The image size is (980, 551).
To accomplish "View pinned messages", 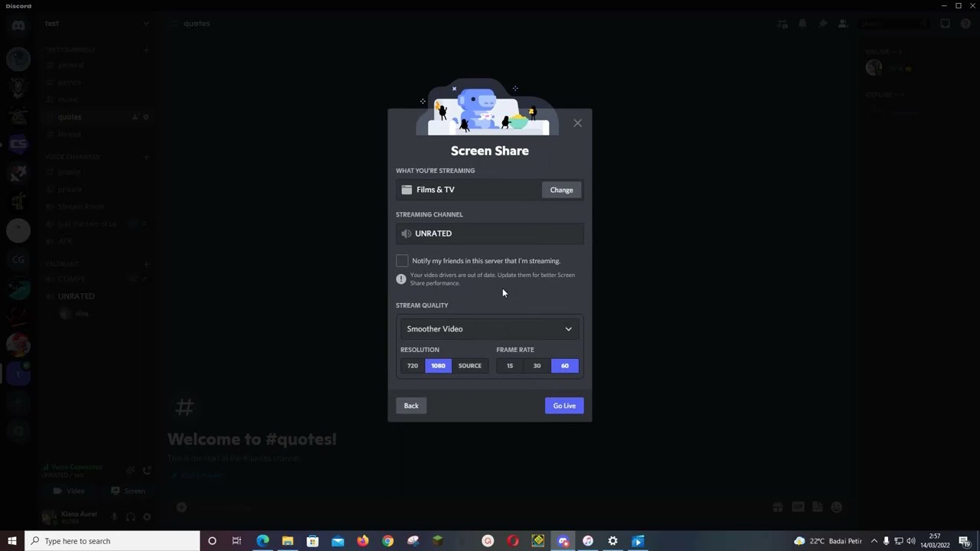I will click(822, 24).
